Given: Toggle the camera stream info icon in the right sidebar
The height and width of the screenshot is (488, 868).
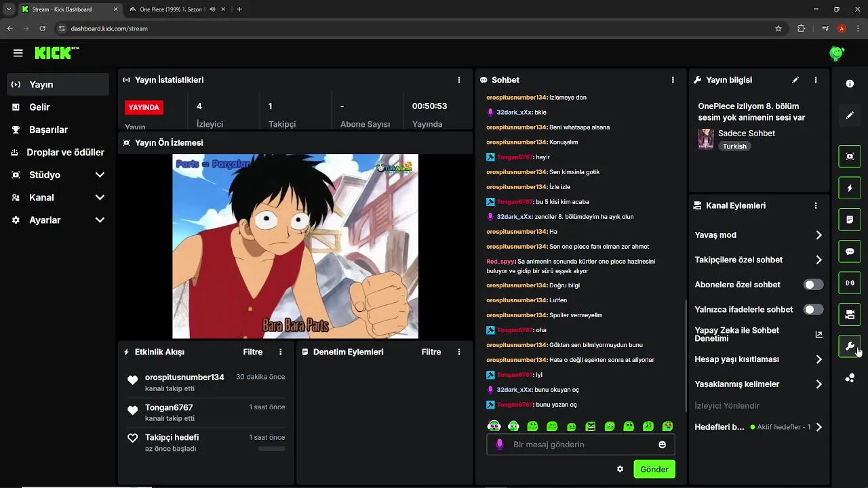Looking at the screenshot, I should coord(850,314).
